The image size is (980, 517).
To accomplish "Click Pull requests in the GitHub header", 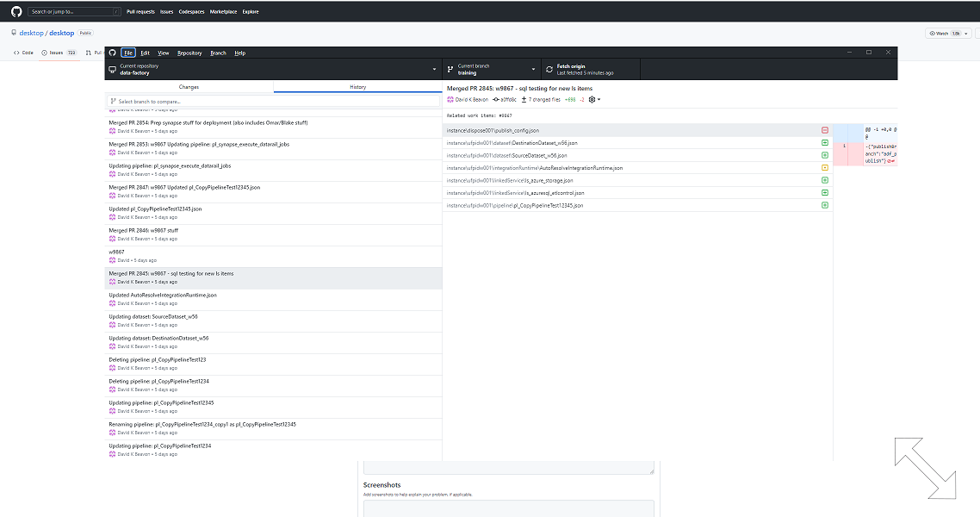I will [140, 11].
